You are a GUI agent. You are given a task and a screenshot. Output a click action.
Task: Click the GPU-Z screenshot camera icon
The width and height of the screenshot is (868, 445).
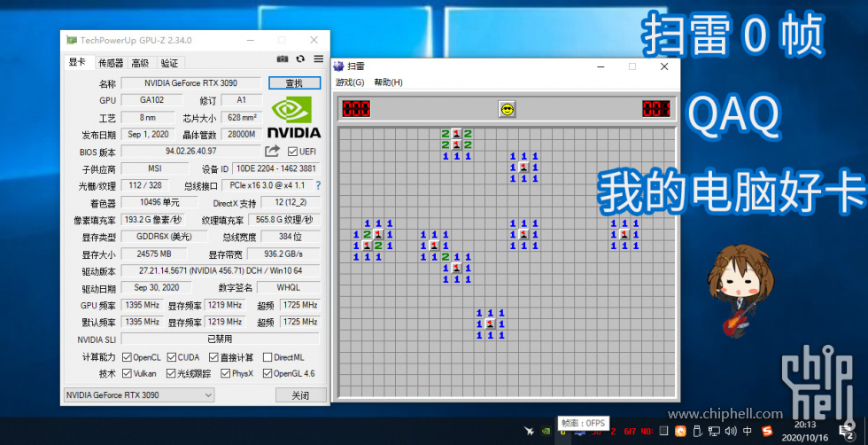283,59
